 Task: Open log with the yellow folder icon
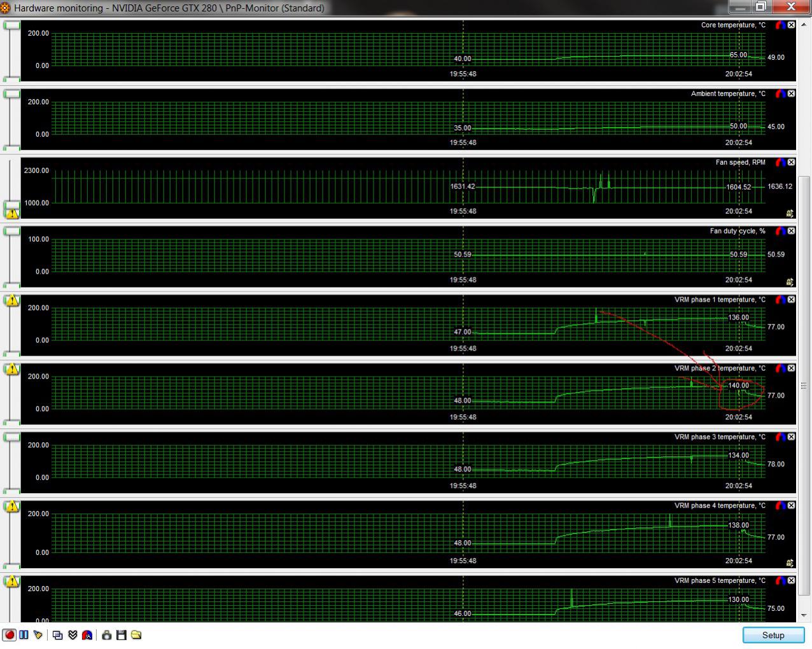(x=136, y=635)
